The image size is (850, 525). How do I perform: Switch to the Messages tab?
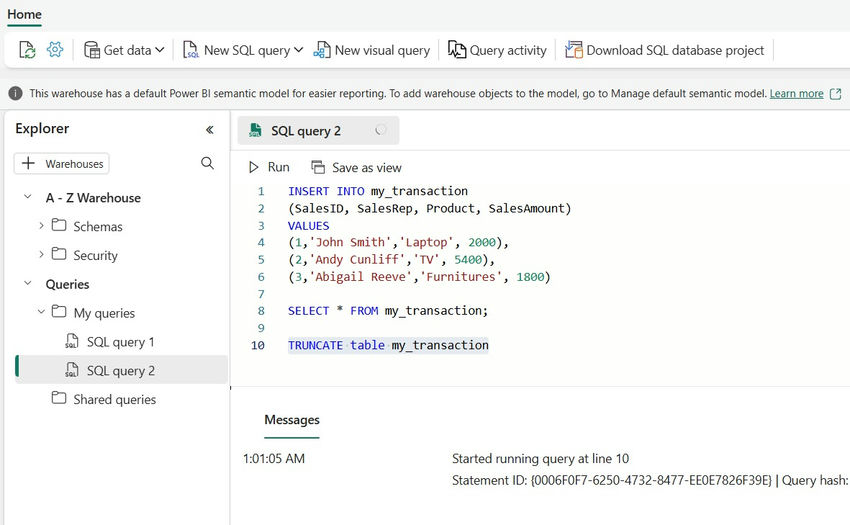coord(292,420)
